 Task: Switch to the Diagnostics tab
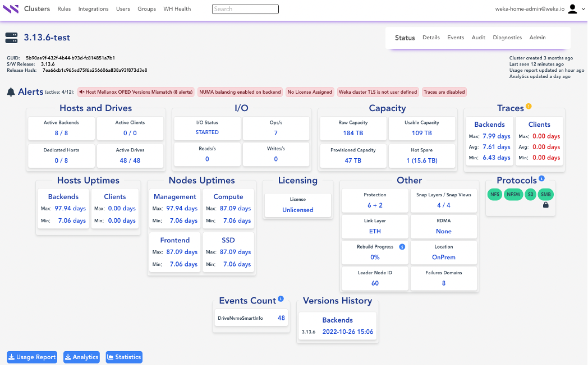[507, 38]
